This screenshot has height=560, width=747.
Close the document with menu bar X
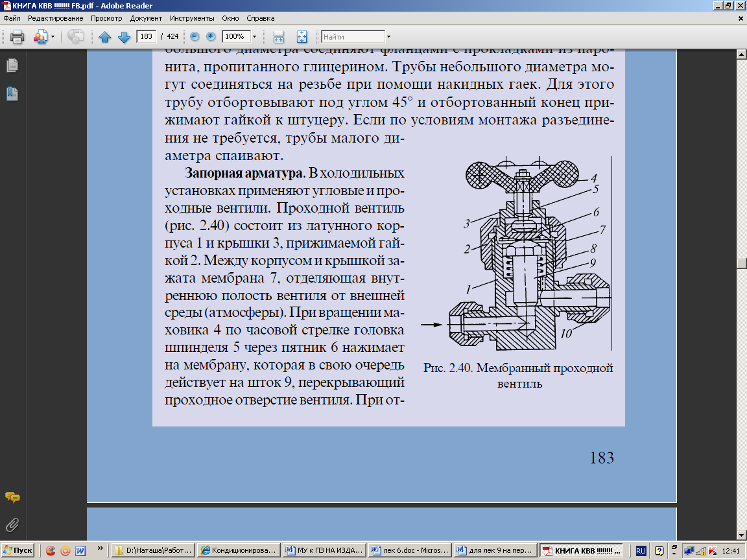741,19
